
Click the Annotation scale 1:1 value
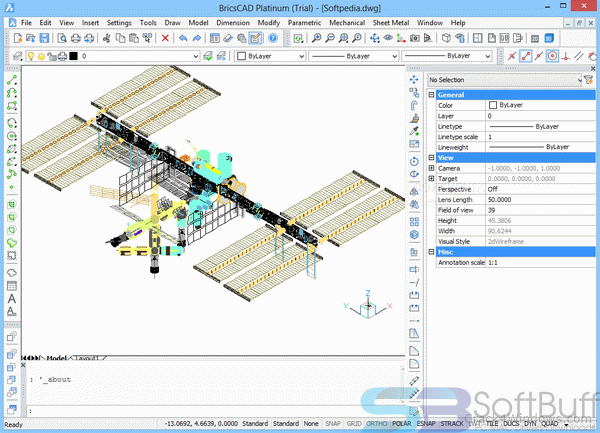541,262
